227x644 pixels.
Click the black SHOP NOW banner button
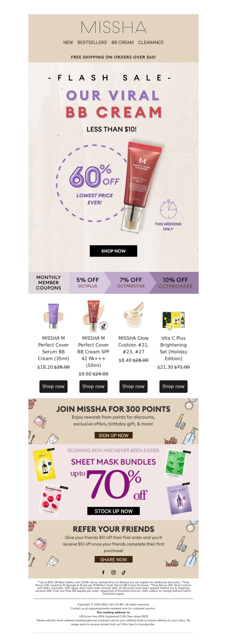tap(113, 251)
